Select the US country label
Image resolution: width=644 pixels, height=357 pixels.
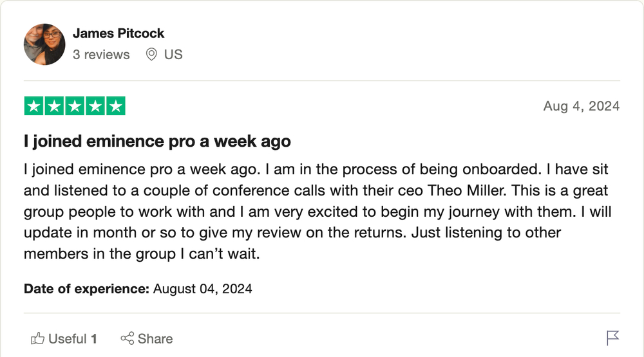click(173, 55)
